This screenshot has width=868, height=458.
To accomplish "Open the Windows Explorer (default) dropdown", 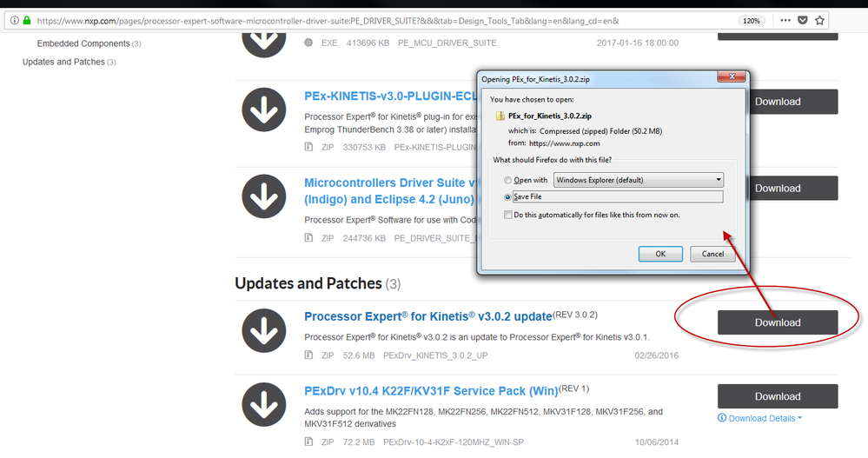I will (x=639, y=180).
